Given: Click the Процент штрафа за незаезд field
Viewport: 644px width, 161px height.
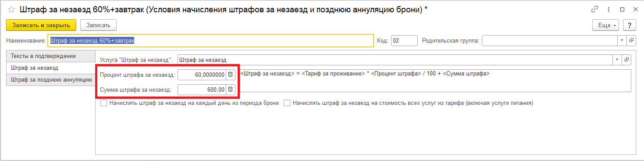Looking at the screenshot, I should point(202,75).
